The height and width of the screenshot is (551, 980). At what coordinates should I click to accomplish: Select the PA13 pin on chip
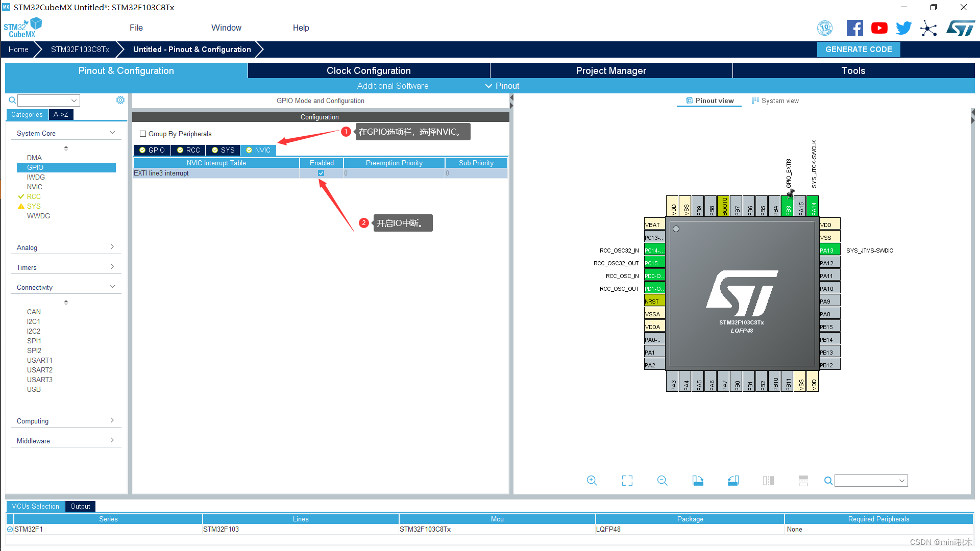coord(829,250)
